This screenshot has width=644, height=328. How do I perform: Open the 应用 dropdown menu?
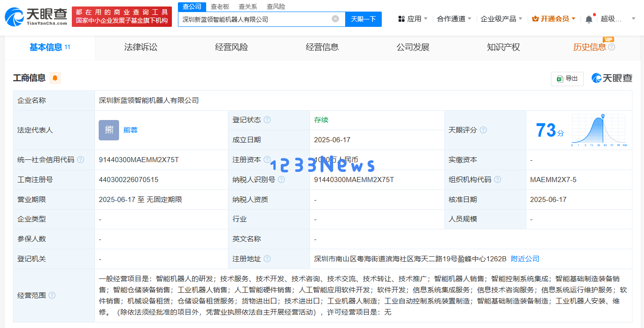pyautogui.click(x=414, y=19)
